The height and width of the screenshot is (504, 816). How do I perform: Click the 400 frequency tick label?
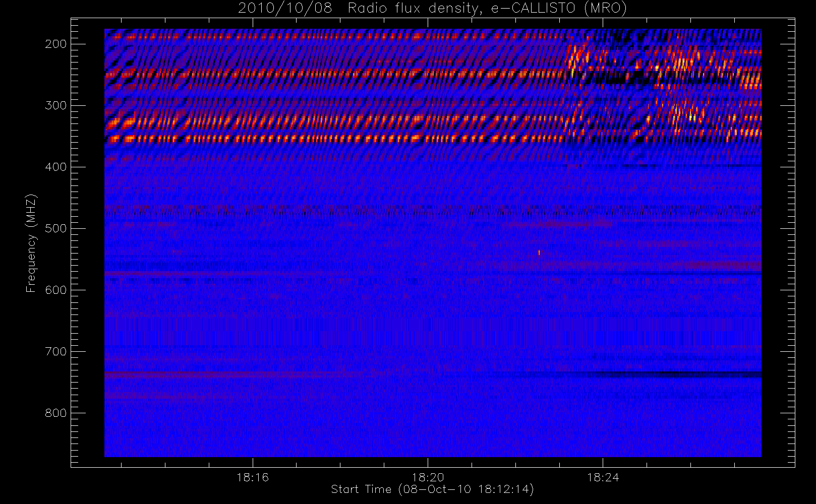[56, 167]
